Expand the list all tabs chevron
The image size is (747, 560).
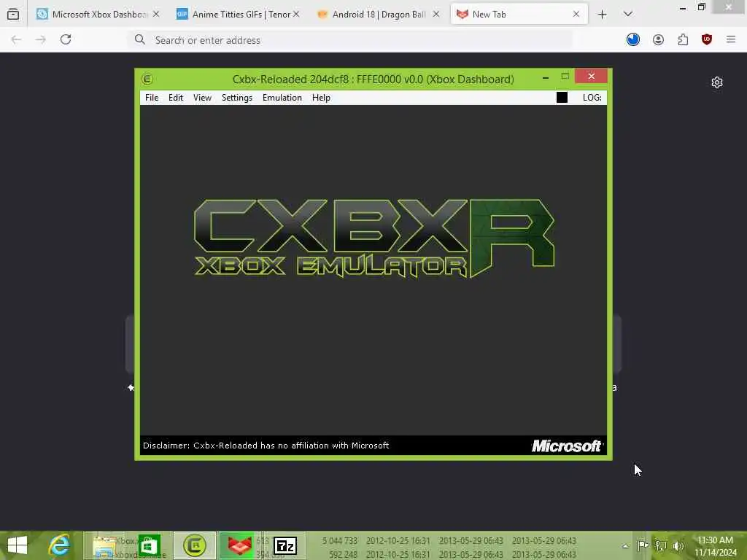pyautogui.click(x=628, y=15)
